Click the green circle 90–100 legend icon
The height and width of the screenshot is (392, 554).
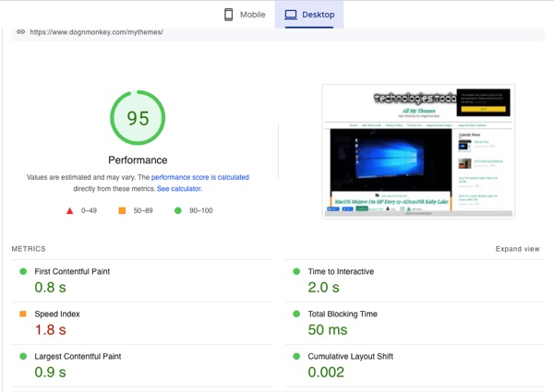(x=177, y=210)
